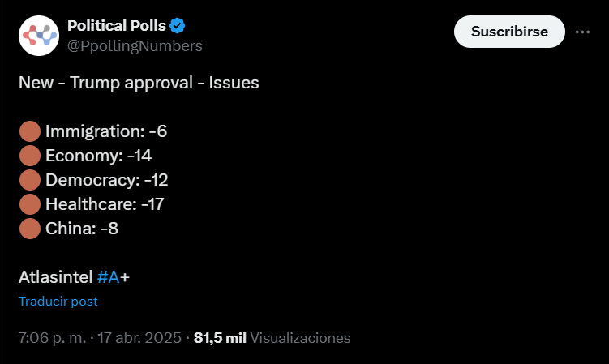
Task: Click the 81,5 mil Visualizaciones count
Action: [272, 337]
